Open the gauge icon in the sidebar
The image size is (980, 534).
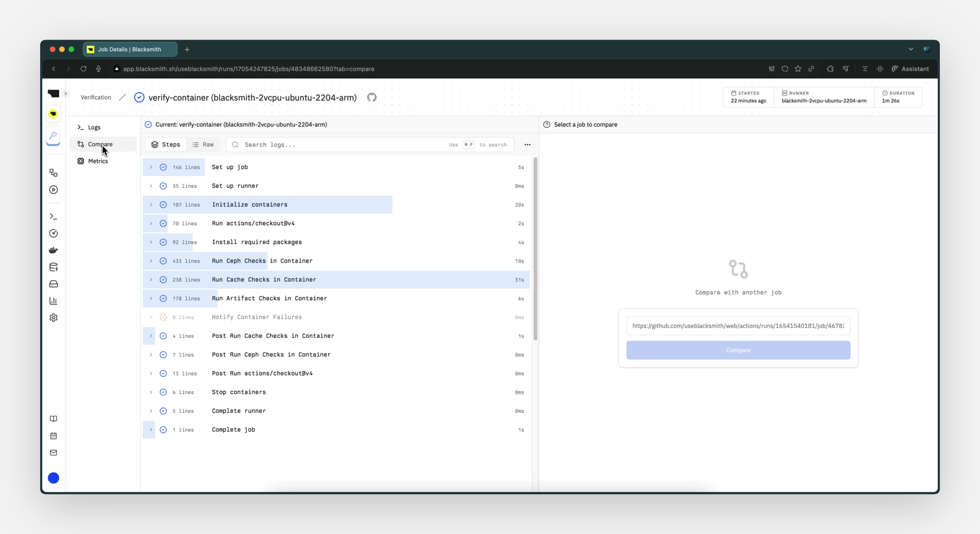click(53, 234)
